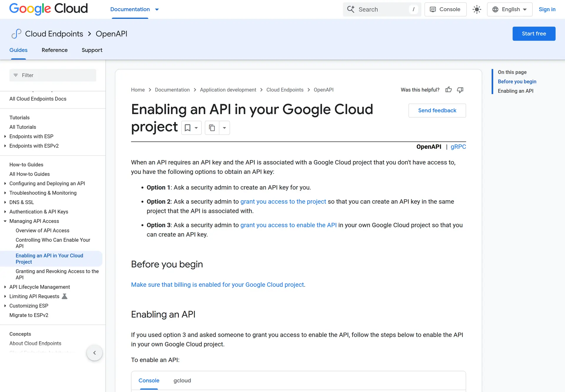The height and width of the screenshot is (392, 565).
Task: Open All Cloud Endpoints Docs in sidebar
Action: pos(38,99)
